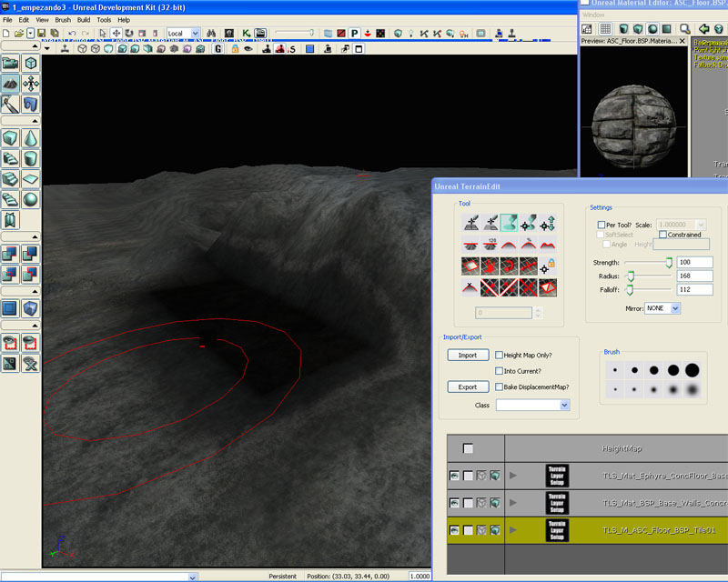Open search with the binoculars icon
728x582 pixels.
211,34
